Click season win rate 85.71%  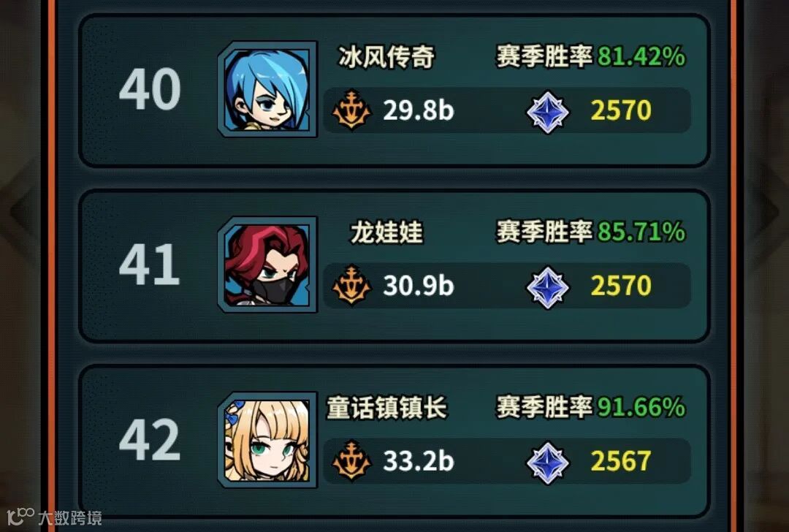[x=641, y=232]
